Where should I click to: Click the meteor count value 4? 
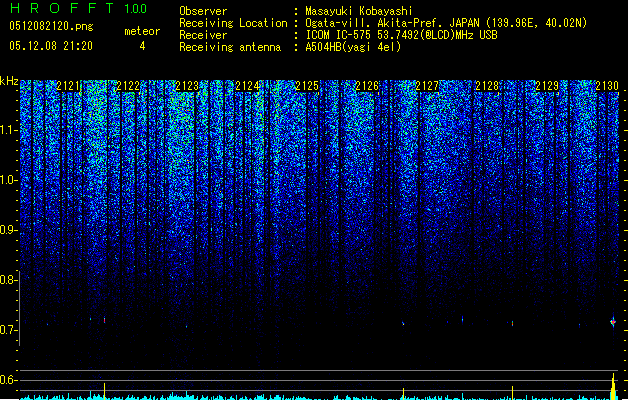tap(142, 46)
